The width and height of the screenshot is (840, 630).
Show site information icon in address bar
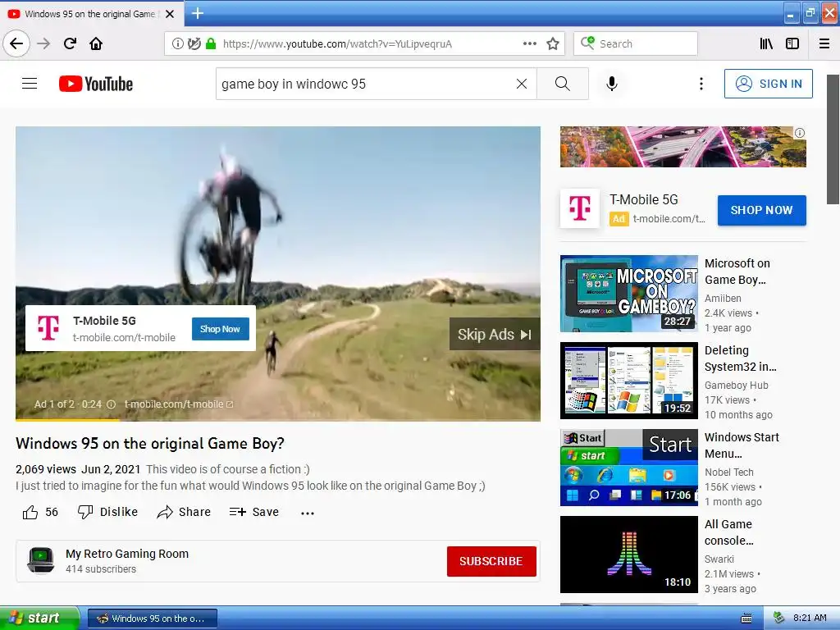click(177, 44)
